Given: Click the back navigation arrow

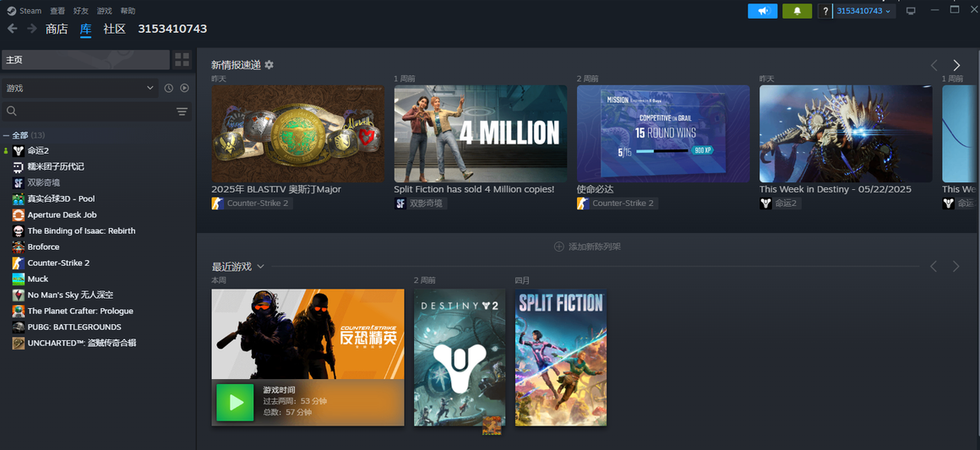Looking at the screenshot, I should point(12,29).
